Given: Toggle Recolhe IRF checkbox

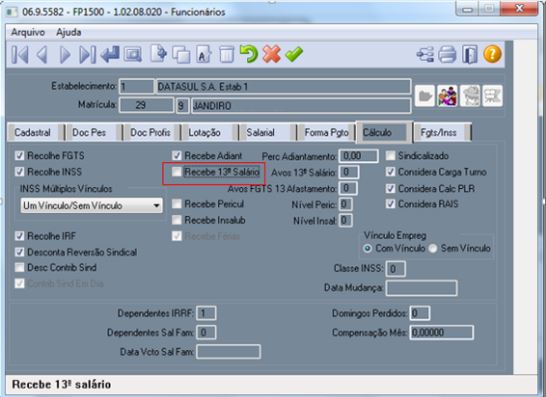Looking at the screenshot, I should [x=20, y=236].
